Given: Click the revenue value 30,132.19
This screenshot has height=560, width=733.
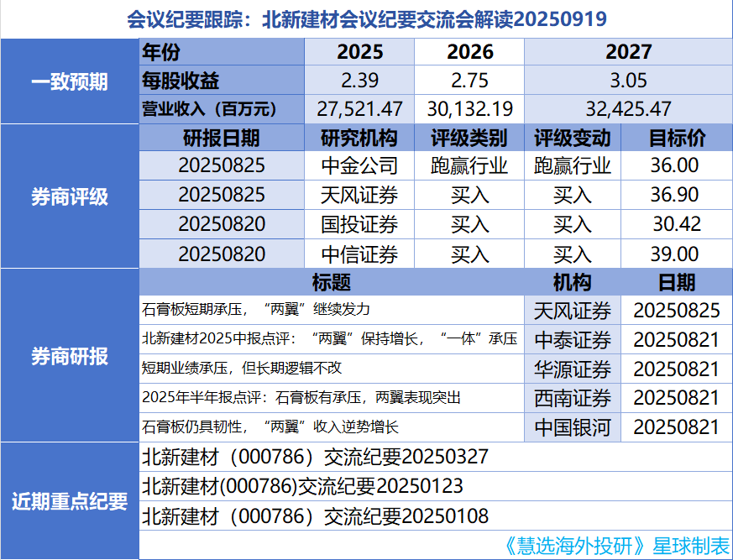Looking at the screenshot, I should pyautogui.click(x=469, y=109).
